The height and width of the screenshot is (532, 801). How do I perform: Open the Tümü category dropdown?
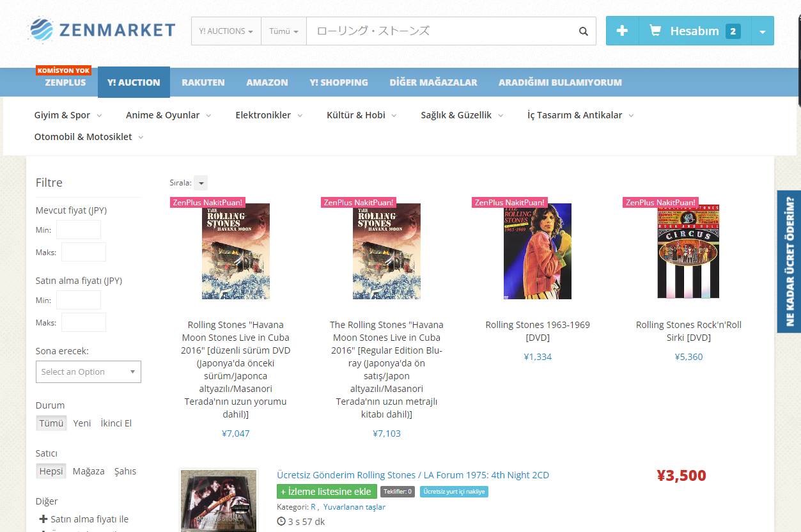pos(284,31)
